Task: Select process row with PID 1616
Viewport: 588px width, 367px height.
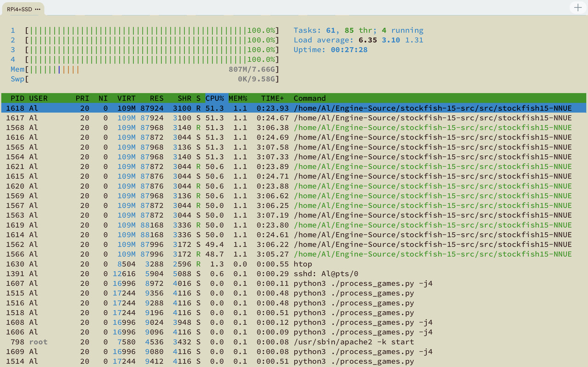Action: coord(294,137)
